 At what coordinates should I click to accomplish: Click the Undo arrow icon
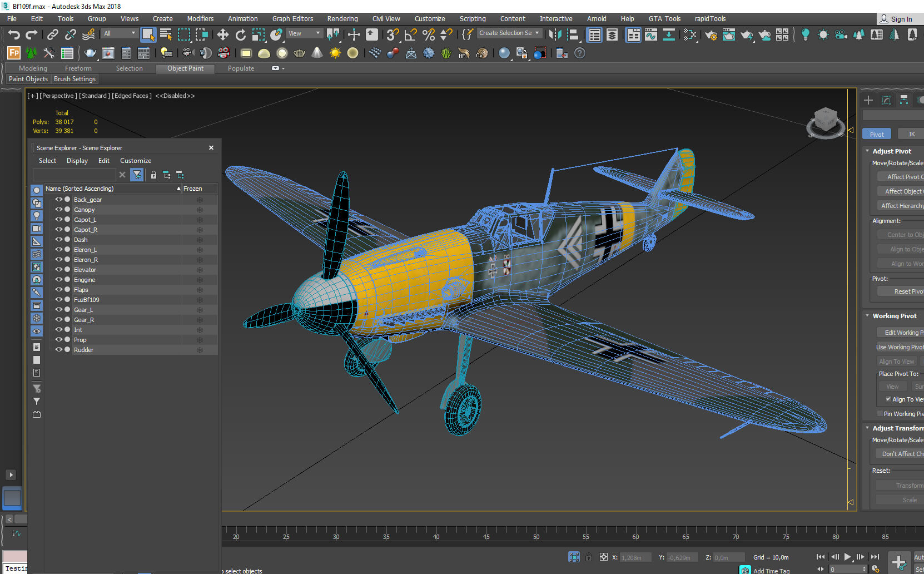coord(14,34)
